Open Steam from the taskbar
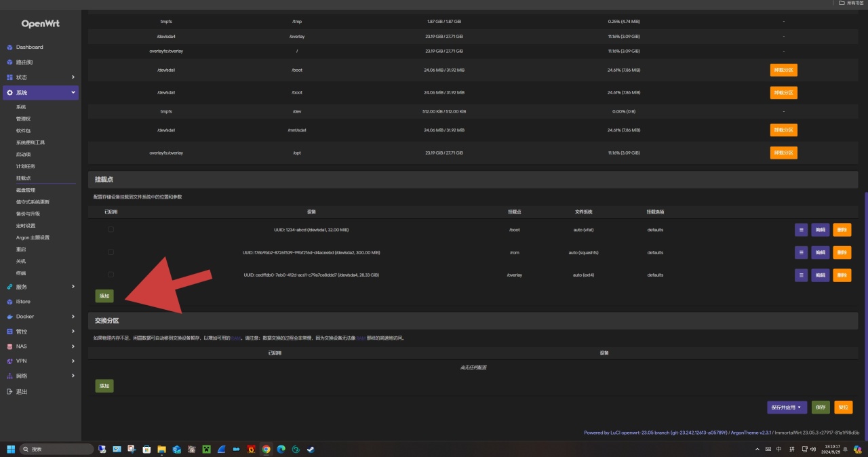This screenshot has height=457, width=868. pos(311,449)
